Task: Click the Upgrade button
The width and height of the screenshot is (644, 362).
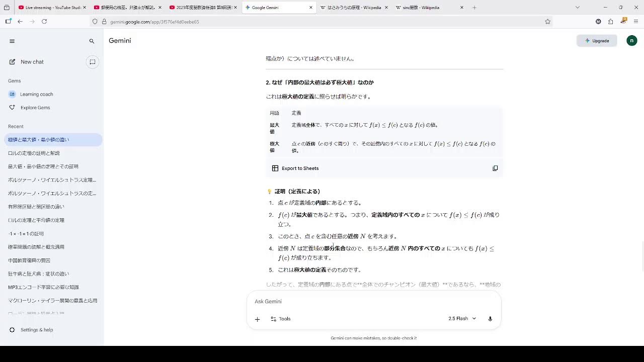Action: (x=597, y=41)
